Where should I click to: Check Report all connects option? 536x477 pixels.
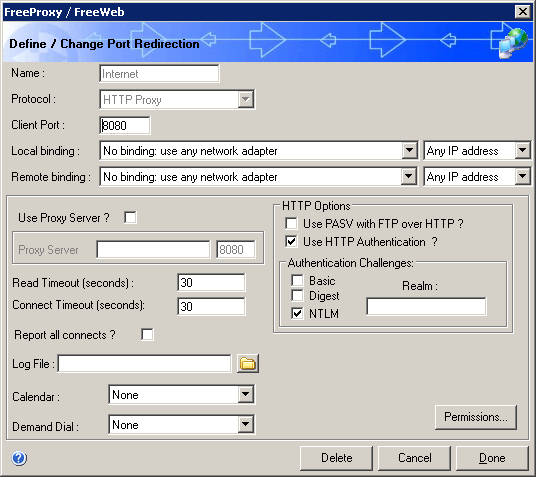(147, 334)
